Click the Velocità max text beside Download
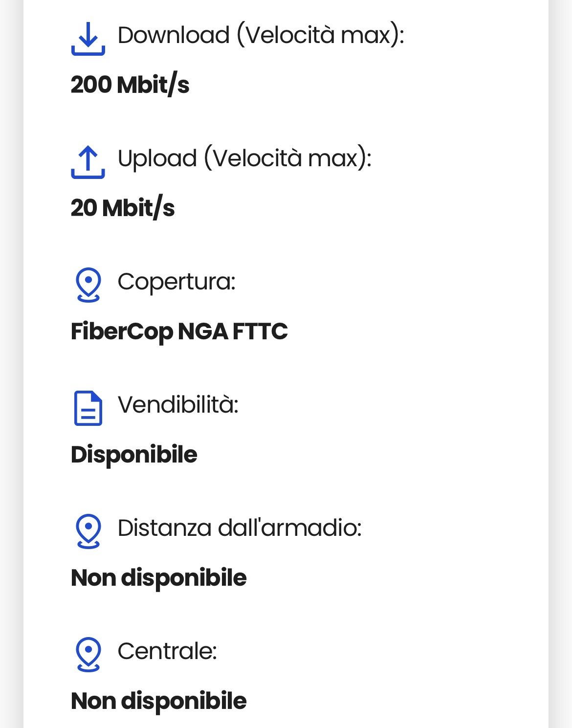This screenshot has height=728, width=572. tap(320, 35)
